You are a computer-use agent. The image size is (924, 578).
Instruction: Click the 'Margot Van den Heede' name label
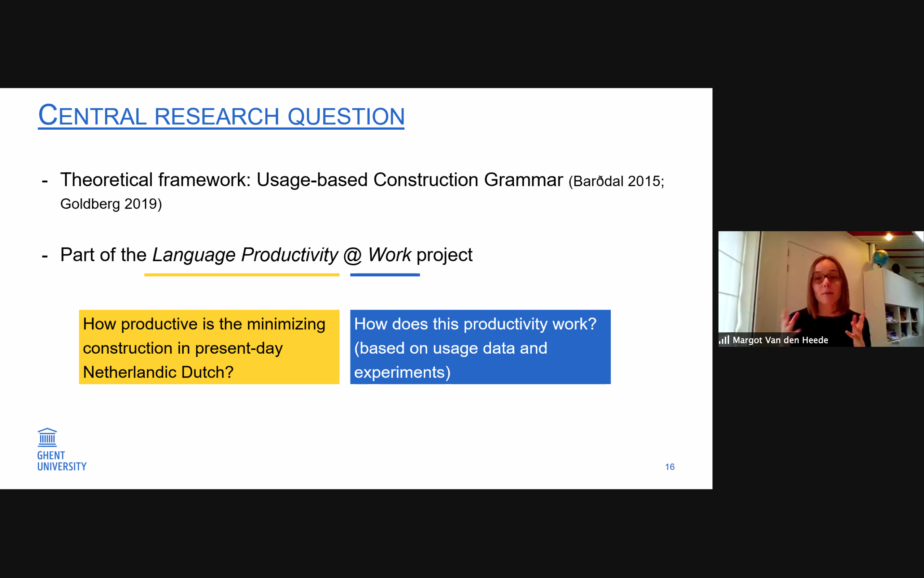[x=780, y=340]
